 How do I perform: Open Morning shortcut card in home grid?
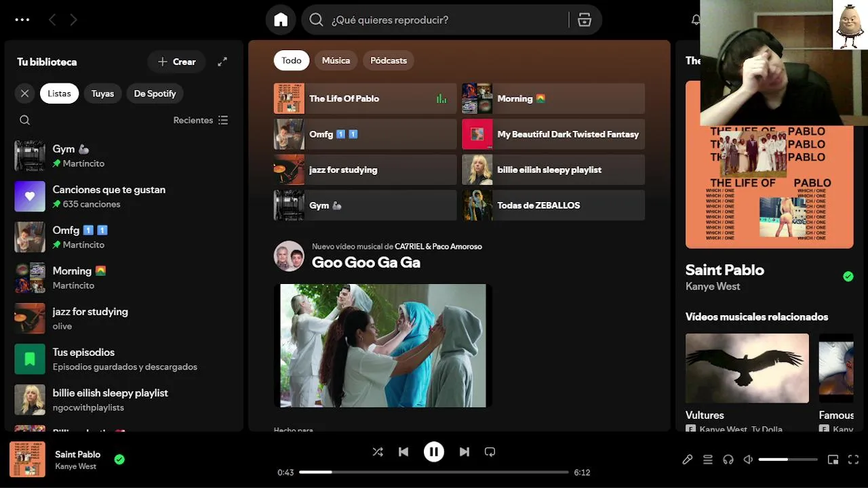click(553, 98)
